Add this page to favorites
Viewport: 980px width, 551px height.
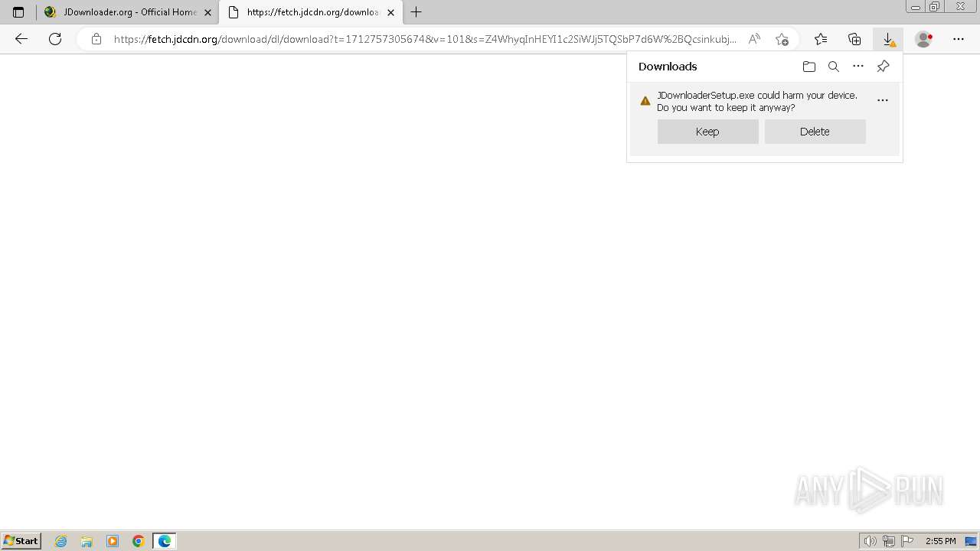782,39
